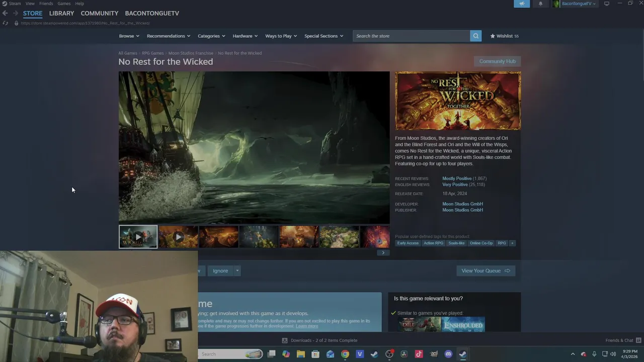Expand the Categories dropdown
This screenshot has width=644, height=362.
[x=211, y=36]
